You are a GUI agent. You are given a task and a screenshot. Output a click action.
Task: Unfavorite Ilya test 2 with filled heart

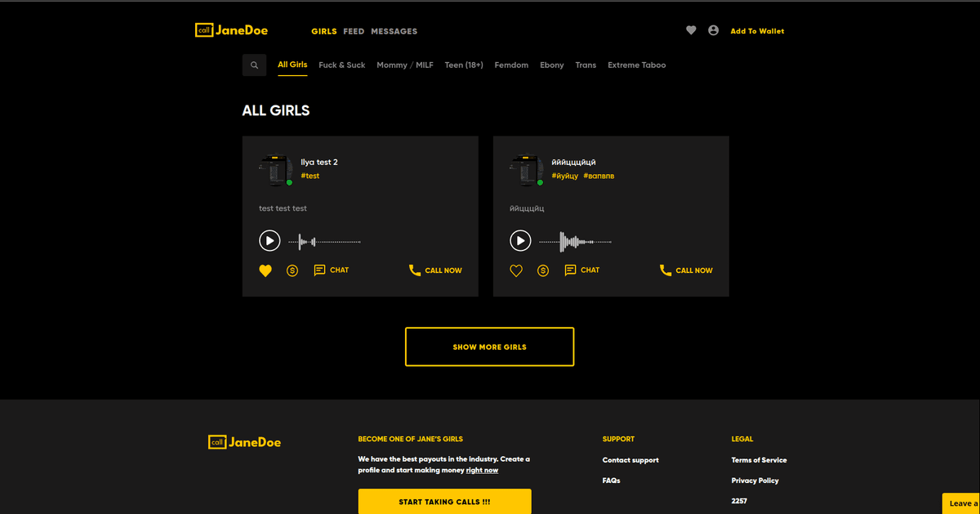(265, 270)
